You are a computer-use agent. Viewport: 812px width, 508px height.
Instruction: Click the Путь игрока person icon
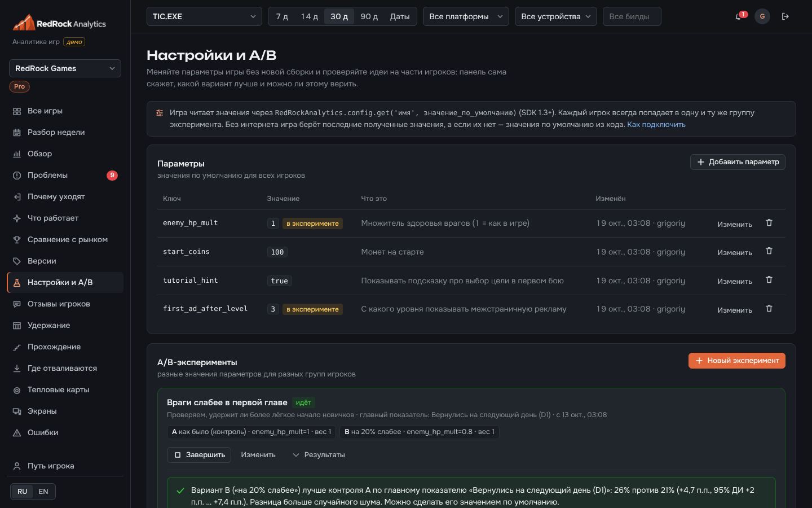click(17, 466)
